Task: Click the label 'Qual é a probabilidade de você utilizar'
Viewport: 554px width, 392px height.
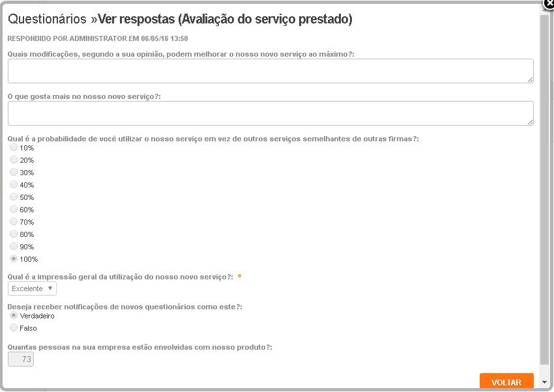Action: (213, 139)
